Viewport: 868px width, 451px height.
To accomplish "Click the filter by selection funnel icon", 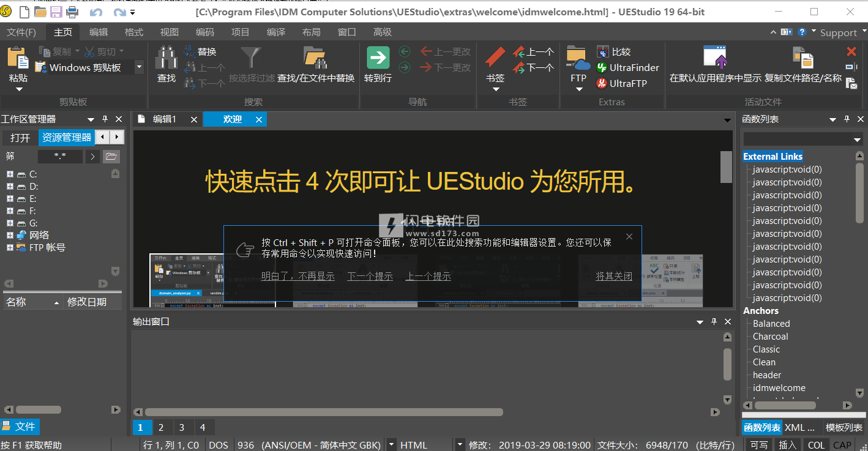I will coord(251,58).
